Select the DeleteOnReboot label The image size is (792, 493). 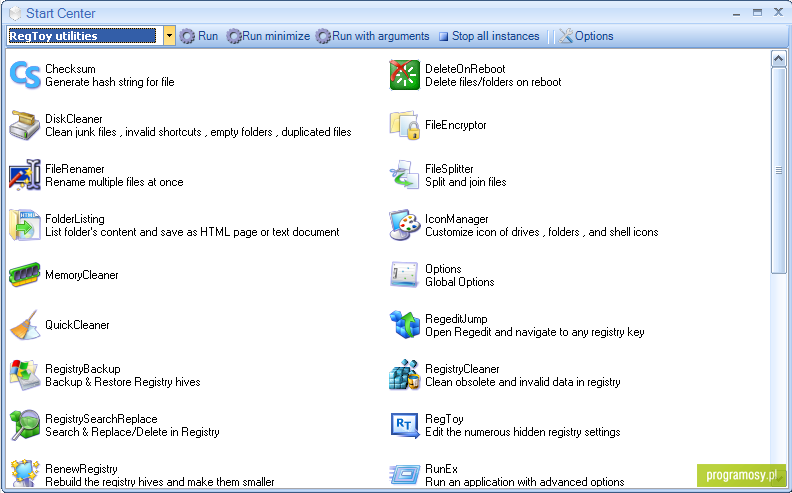465,69
